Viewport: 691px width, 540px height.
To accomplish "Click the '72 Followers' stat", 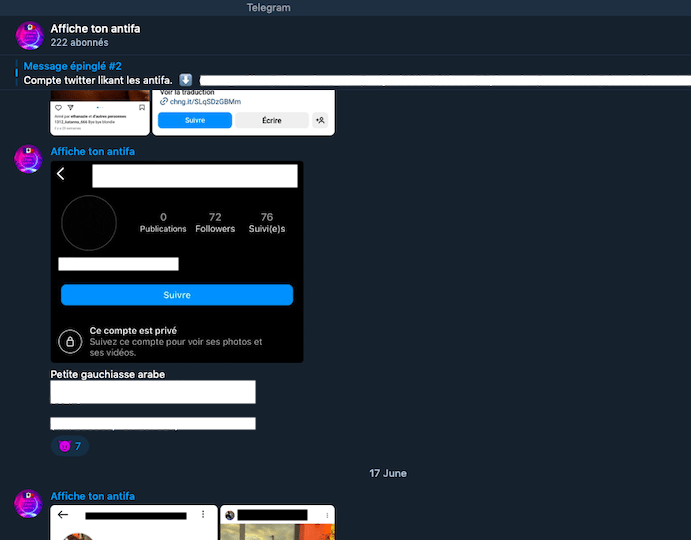I will pos(215,223).
